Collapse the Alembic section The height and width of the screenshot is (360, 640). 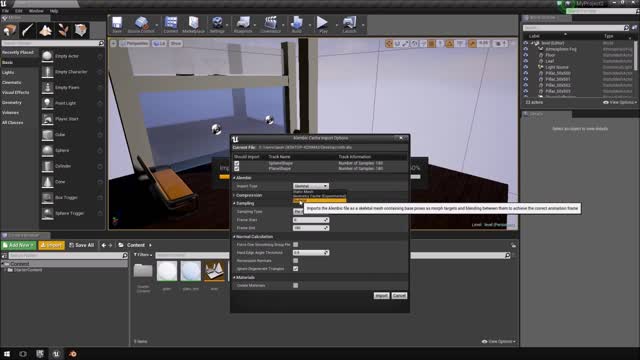tap(234, 178)
